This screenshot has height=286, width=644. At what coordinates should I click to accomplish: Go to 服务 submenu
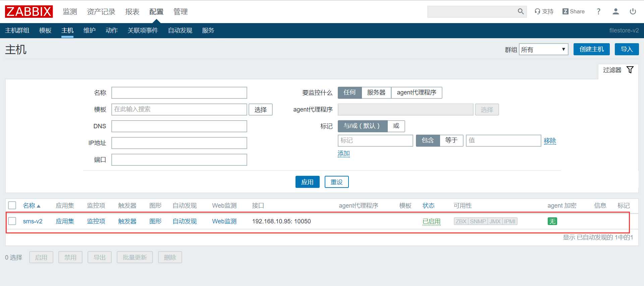(x=208, y=30)
